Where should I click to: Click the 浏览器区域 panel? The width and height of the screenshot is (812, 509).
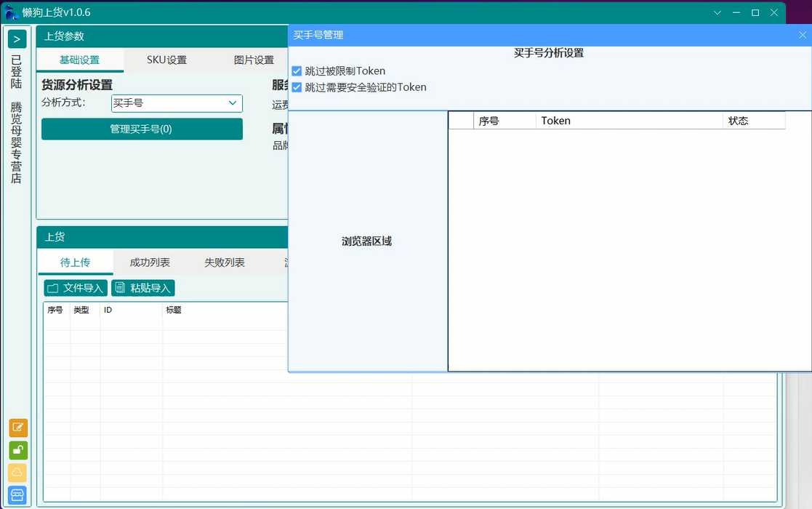(367, 241)
